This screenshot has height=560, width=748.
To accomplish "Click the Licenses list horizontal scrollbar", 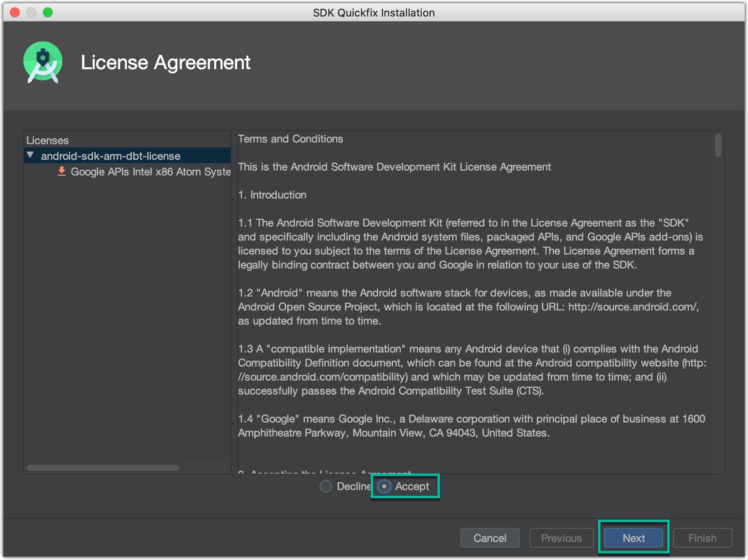I will [103, 467].
